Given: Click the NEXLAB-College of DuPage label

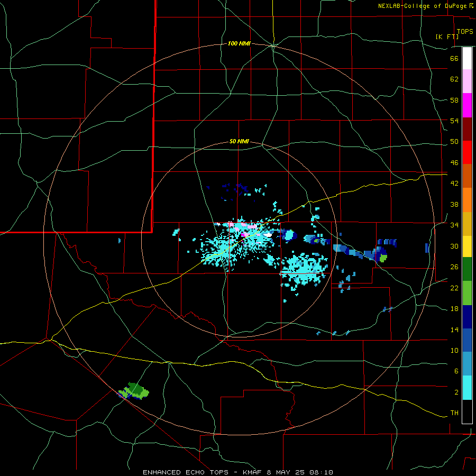Looking at the screenshot, I should point(422,6).
